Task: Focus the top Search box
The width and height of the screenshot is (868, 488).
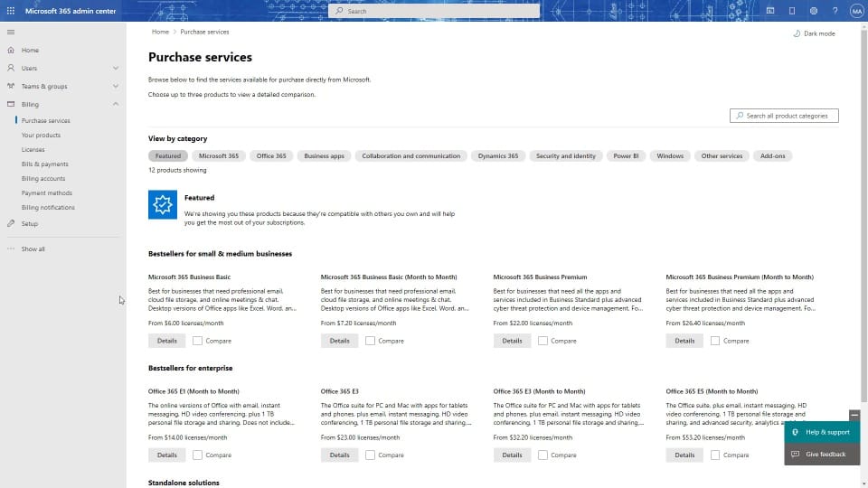Action: 434,11
